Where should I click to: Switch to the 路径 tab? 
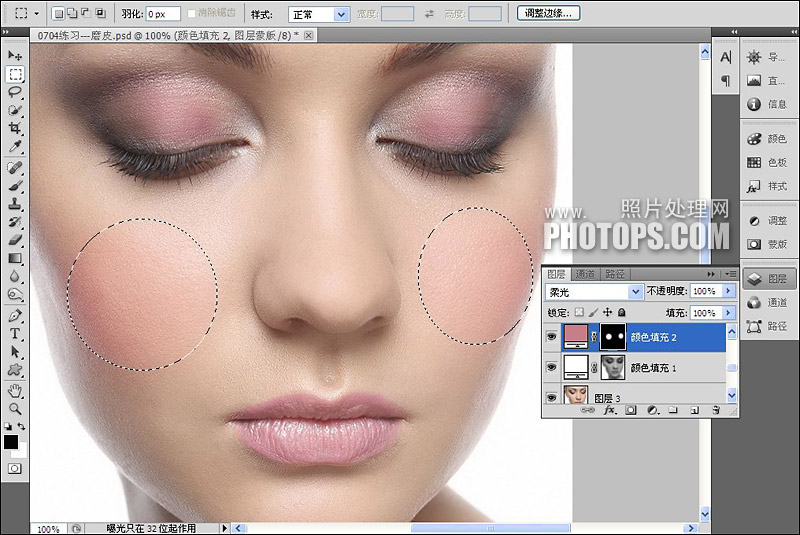click(x=614, y=274)
